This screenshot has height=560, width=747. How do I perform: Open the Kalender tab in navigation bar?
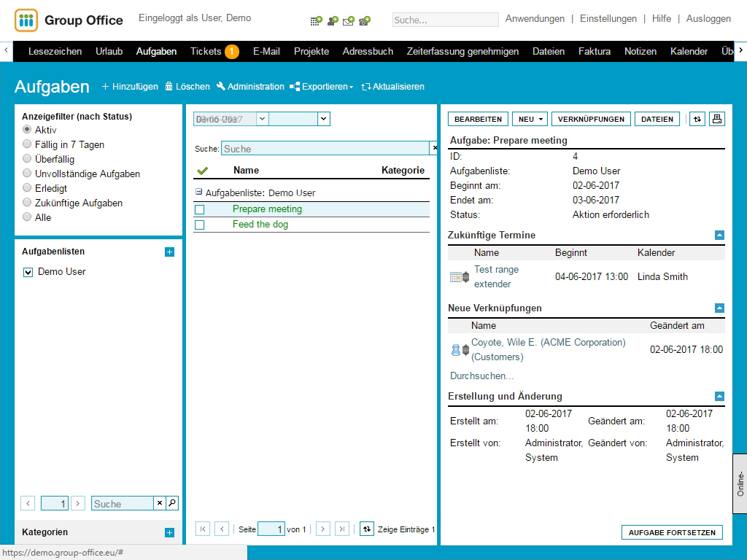pos(689,52)
